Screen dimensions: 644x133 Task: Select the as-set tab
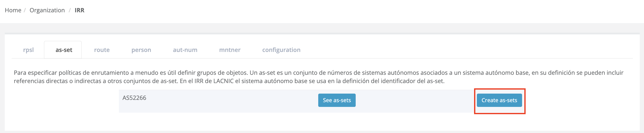64,50
